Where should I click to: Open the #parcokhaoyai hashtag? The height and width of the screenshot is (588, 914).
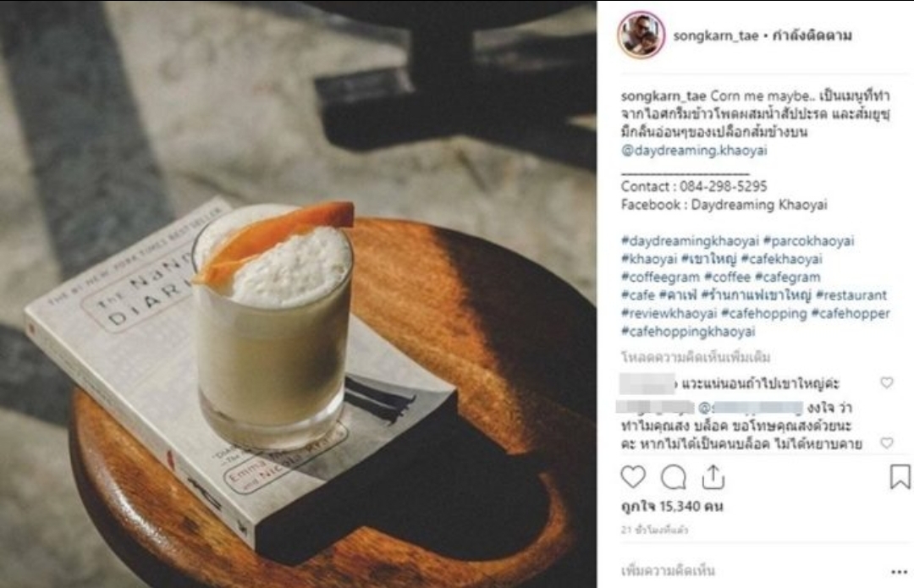point(808,240)
